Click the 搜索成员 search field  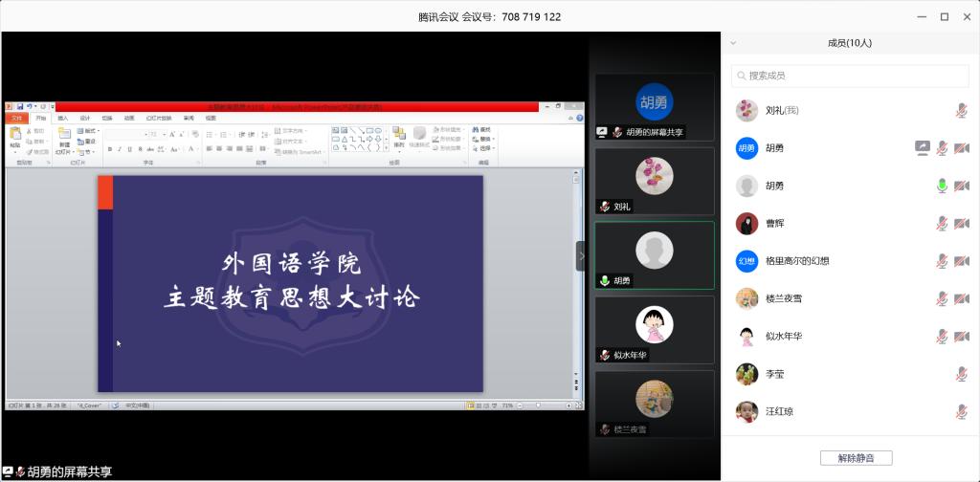pyautogui.click(x=850, y=76)
